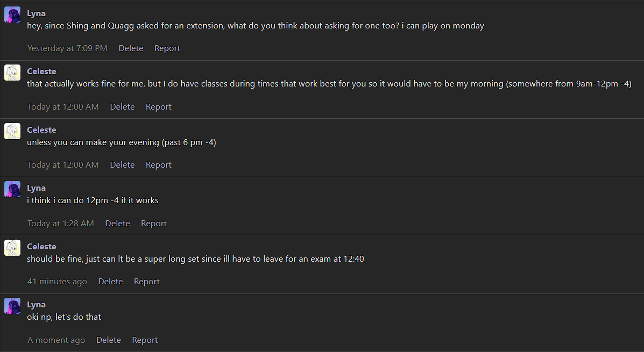
Task: Click Celeste's avatar on the classes message
Action: click(x=12, y=73)
